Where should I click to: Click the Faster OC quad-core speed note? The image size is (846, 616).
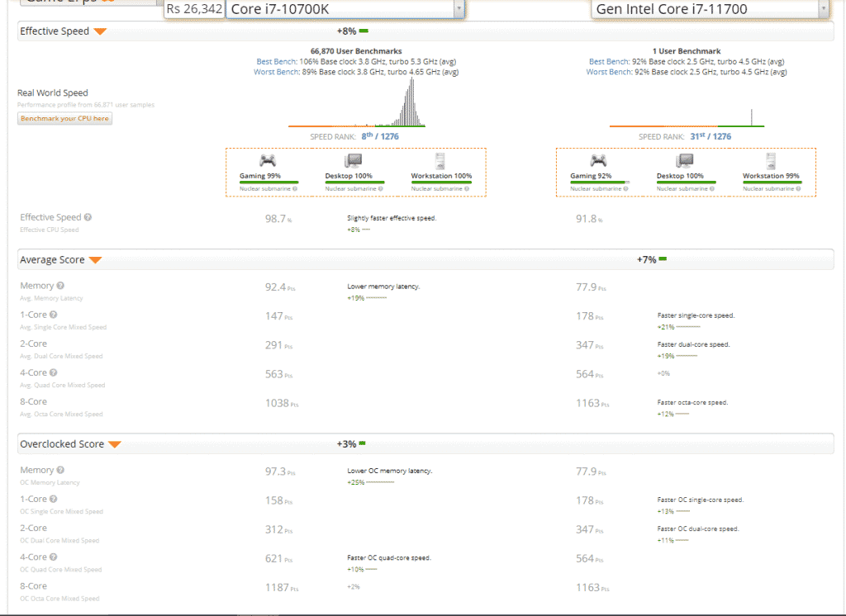coord(389,557)
